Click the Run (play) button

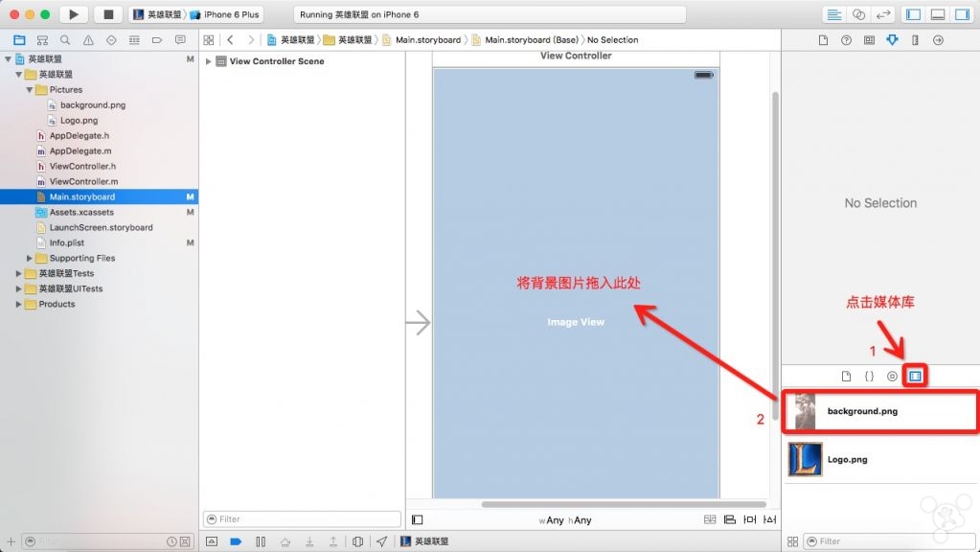click(x=73, y=14)
